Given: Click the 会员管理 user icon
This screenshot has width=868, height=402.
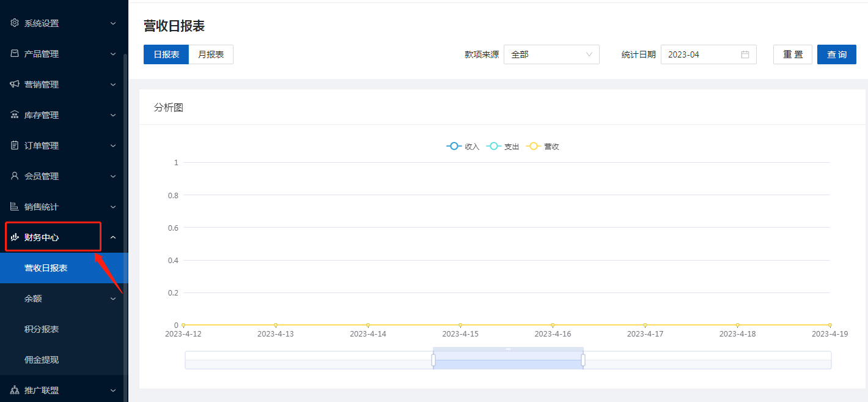Looking at the screenshot, I should (15, 176).
